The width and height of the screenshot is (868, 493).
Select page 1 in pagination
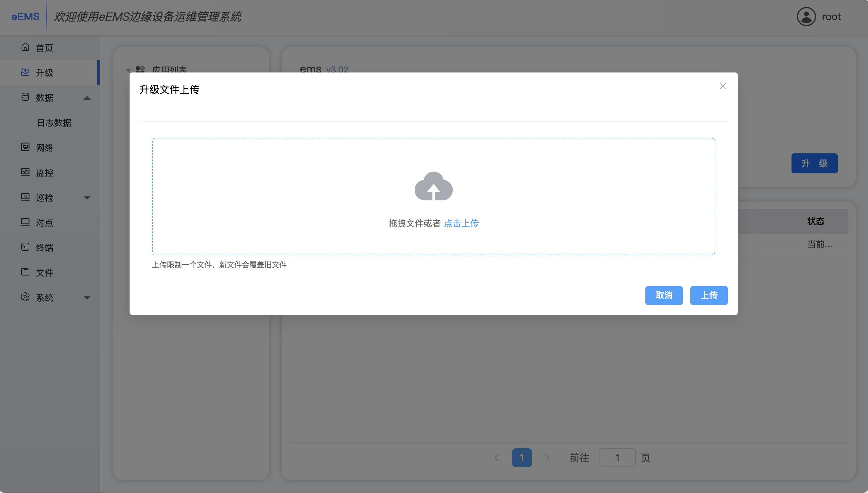click(522, 458)
